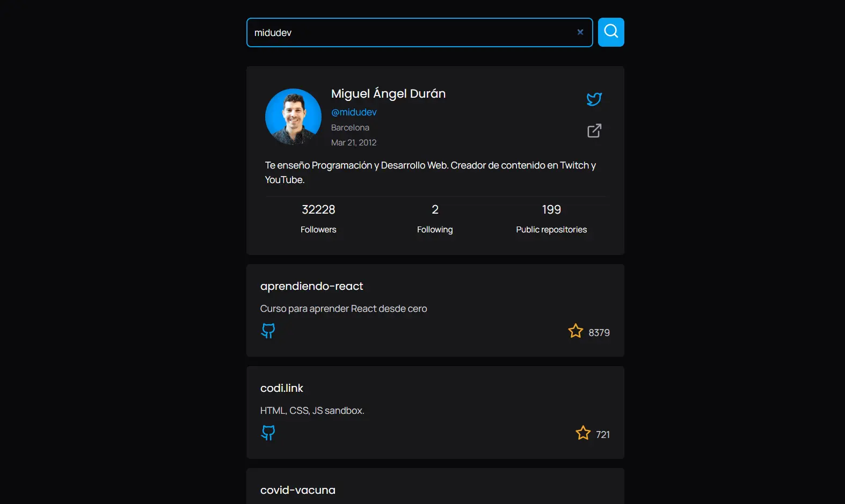845x504 pixels.
Task: Click the star icon beside 721
Action: coord(583,433)
